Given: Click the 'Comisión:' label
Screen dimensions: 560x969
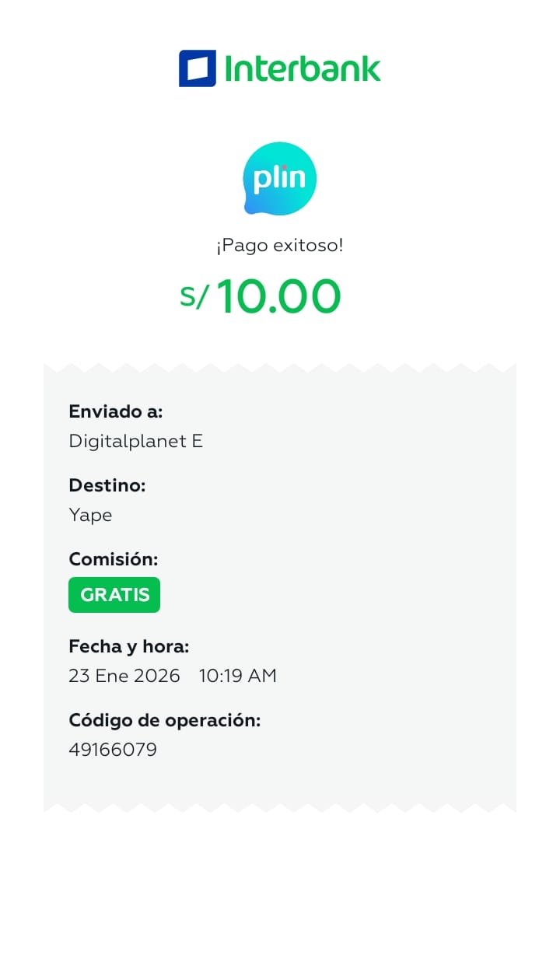Looking at the screenshot, I should (x=113, y=559).
